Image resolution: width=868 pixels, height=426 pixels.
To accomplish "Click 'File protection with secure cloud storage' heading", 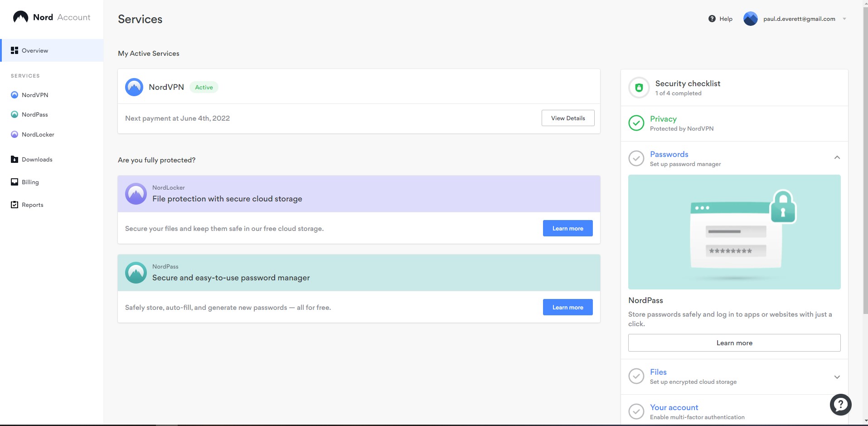I will pyautogui.click(x=227, y=199).
